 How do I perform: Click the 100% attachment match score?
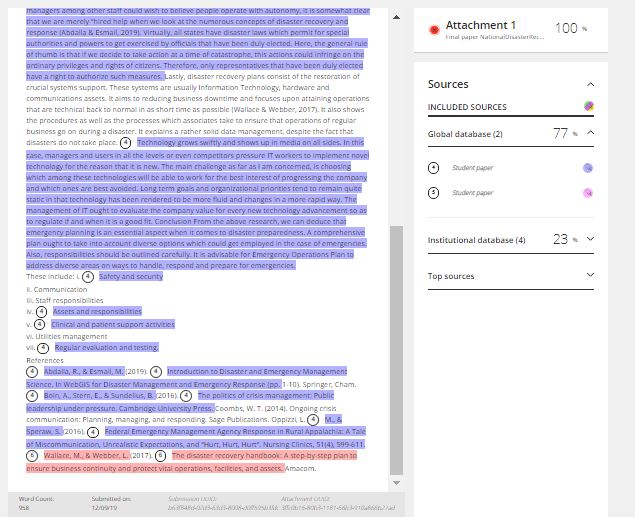pyautogui.click(x=571, y=28)
